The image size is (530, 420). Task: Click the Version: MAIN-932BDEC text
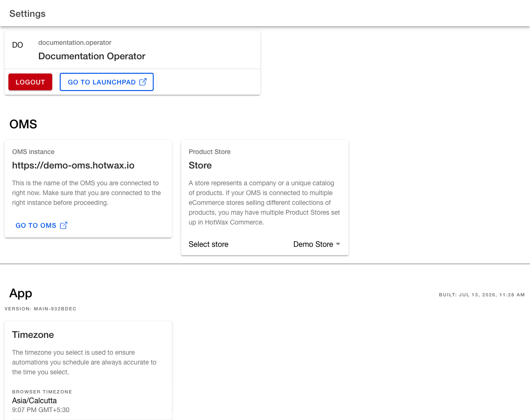coord(41,309)
